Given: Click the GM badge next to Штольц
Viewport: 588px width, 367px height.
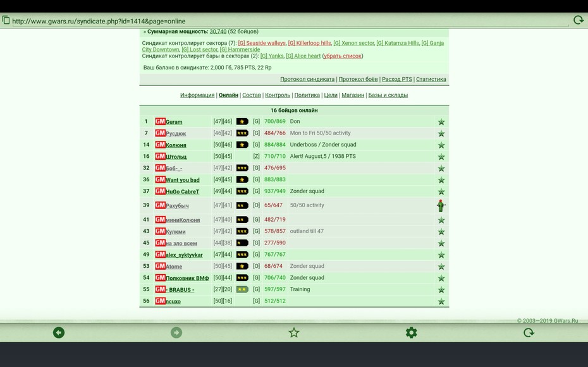Looking at the screenshot, I should (160, 156).
